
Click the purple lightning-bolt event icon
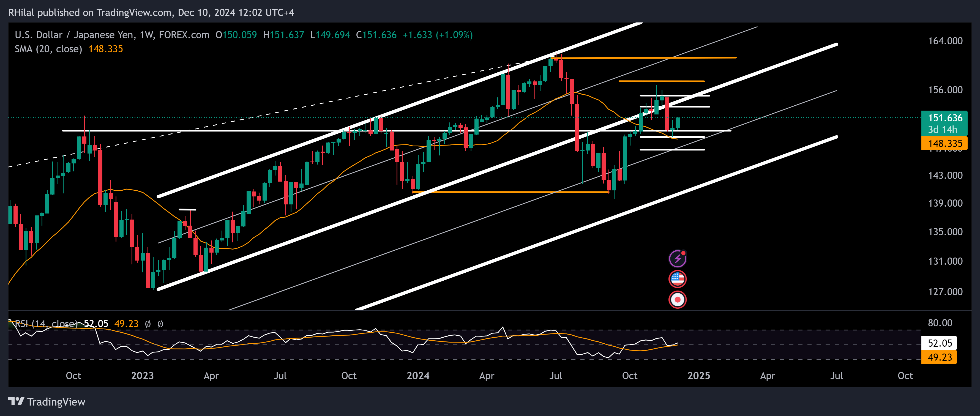(x=678, y=259)
